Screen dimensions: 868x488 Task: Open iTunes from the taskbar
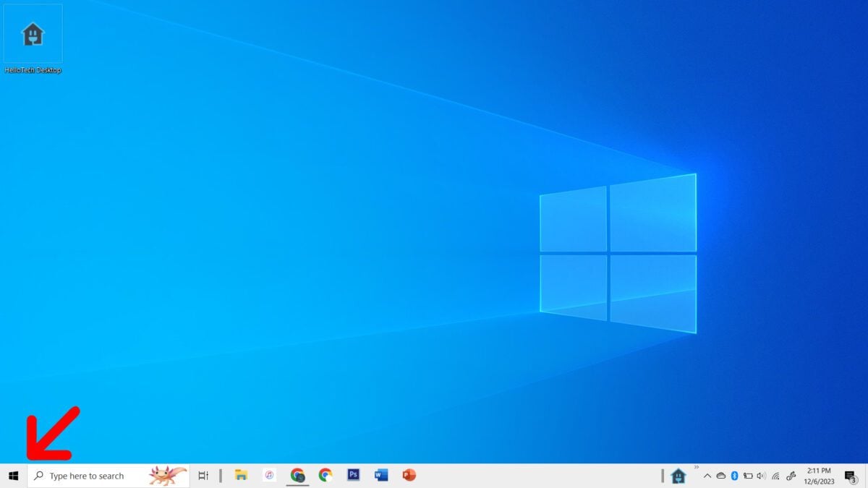click(269, 476)
